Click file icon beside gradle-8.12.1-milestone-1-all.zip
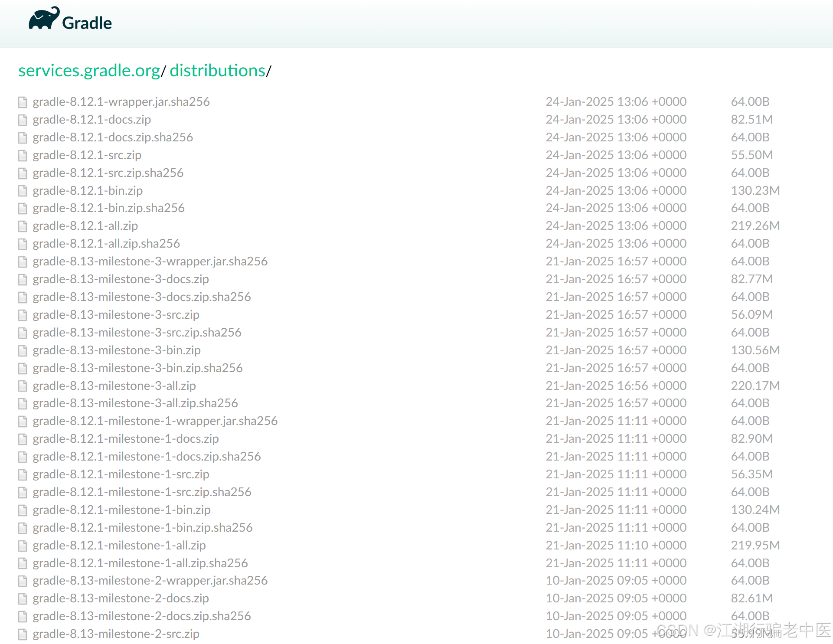The image size is (833, 644). click(23, 546)
